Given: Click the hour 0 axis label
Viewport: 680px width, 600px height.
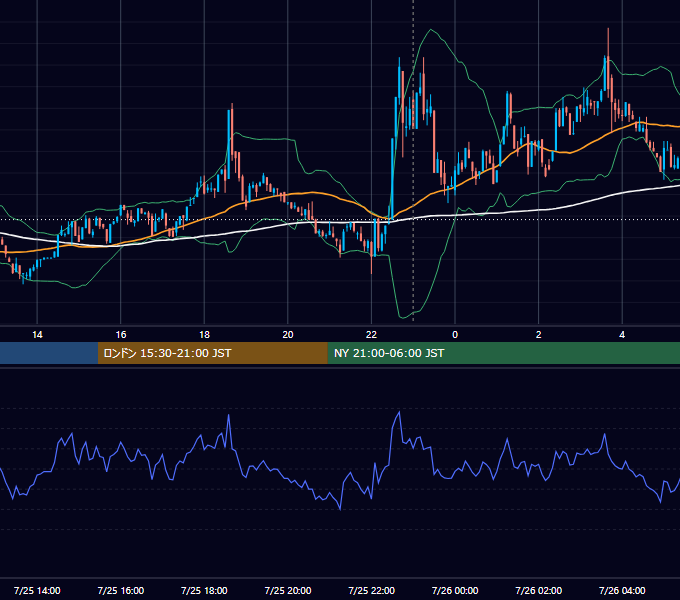Looking at the screenshot, I should (455, 335).
